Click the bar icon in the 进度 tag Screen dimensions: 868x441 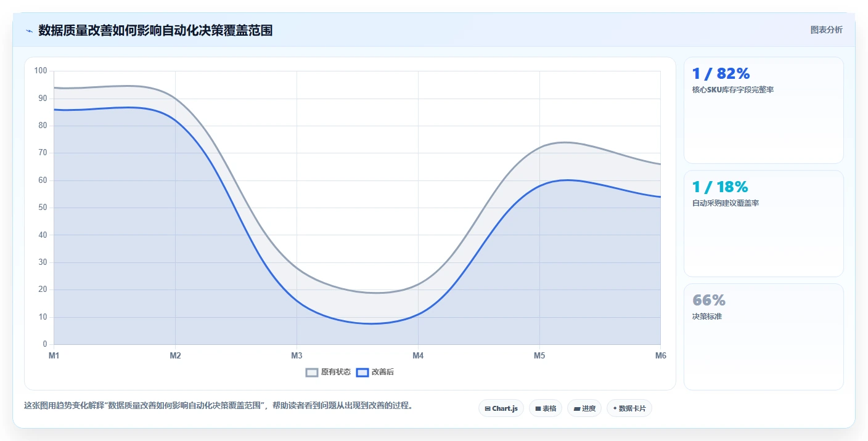coord(576,408)
